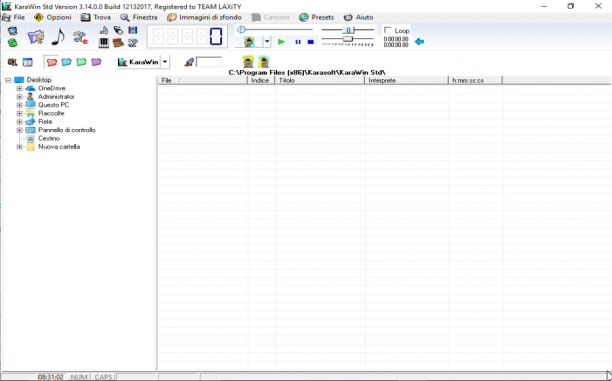This screenshot has width=612, height=381.
Task: Select the blue folder icon
Action: coord(66,62)
